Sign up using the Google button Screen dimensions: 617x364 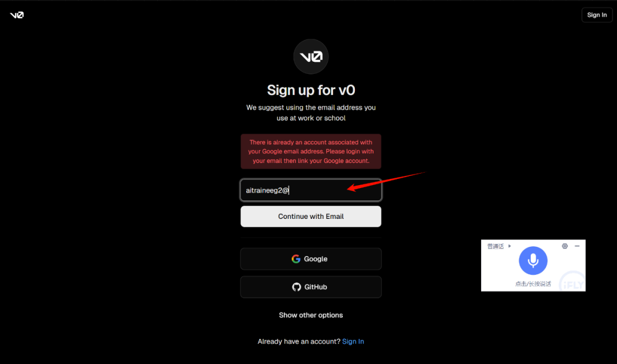(x=311, y=259)
